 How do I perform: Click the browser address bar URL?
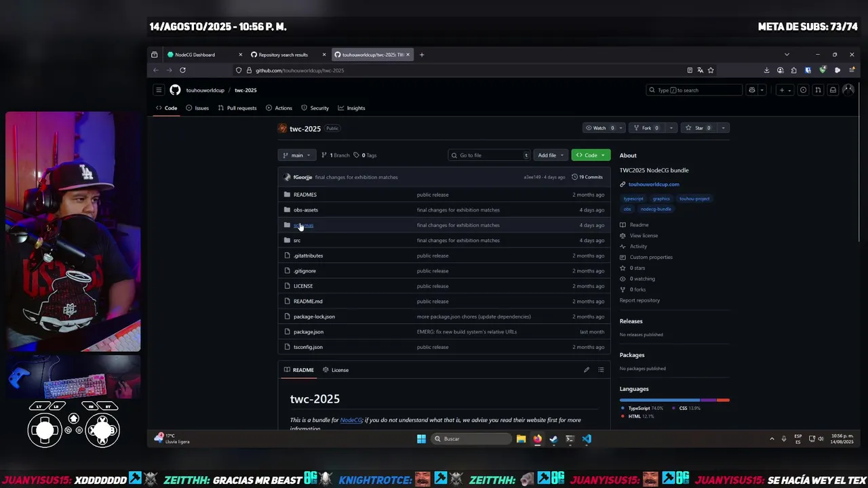tap(300, 70)
